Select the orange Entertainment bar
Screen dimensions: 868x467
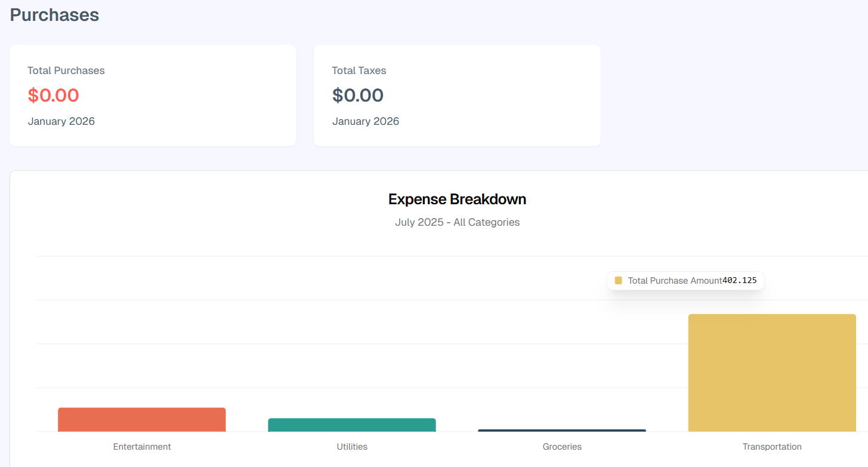pos(142,419)
